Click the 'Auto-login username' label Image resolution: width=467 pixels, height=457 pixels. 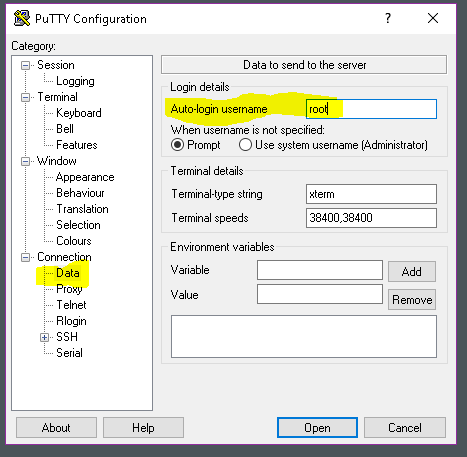[x=219, y=109]
